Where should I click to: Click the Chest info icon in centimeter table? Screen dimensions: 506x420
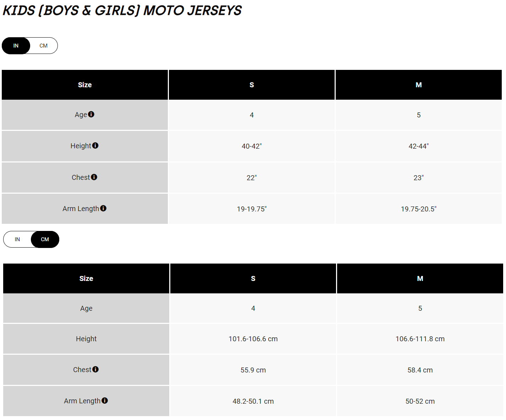coord(95,369)
